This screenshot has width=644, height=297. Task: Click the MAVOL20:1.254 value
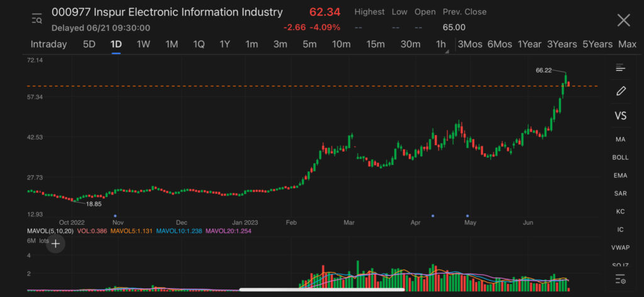pyautogui.click(x=228, y=231)
